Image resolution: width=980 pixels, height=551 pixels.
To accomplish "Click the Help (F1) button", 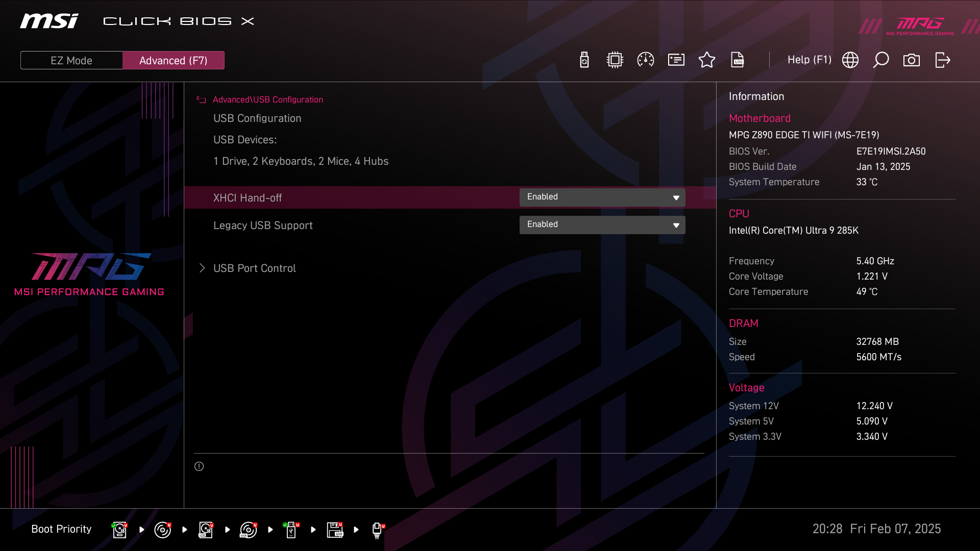I will 809,60.
